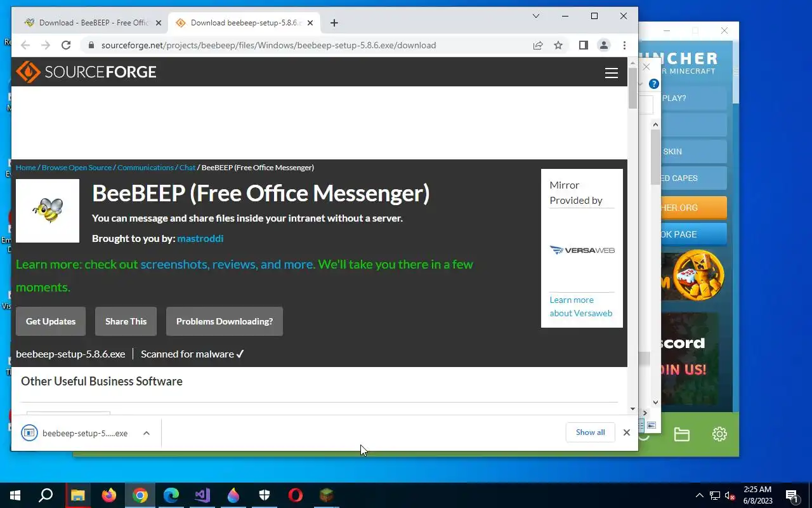Screen dimensions: 812x508
Task: Close the first BeeBEEP browser tab
Action: pos(159,23)
